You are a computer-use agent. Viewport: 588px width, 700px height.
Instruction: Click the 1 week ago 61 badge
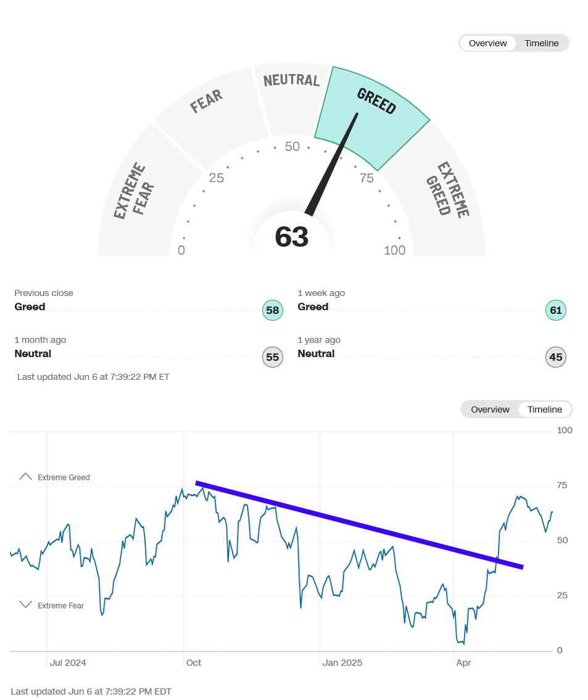tap(555, 310)
